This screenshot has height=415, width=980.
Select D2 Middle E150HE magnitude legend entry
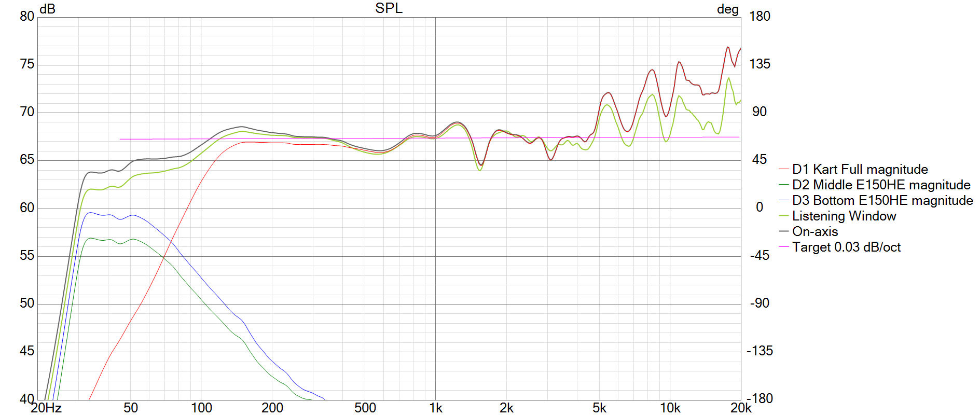(x=881, y=185)
